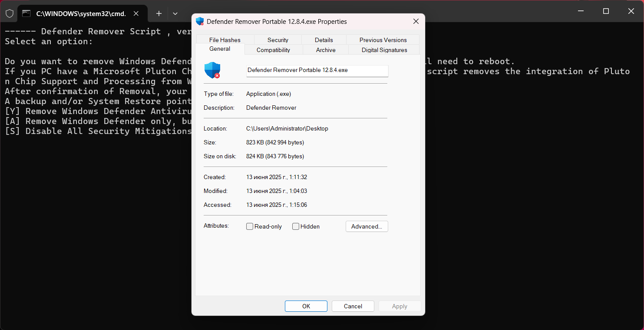Image resolution: width=644 pixels, height=330 pixels.
Task: Toggle the Hidden attribute checkbox
Action: (296, 226)
